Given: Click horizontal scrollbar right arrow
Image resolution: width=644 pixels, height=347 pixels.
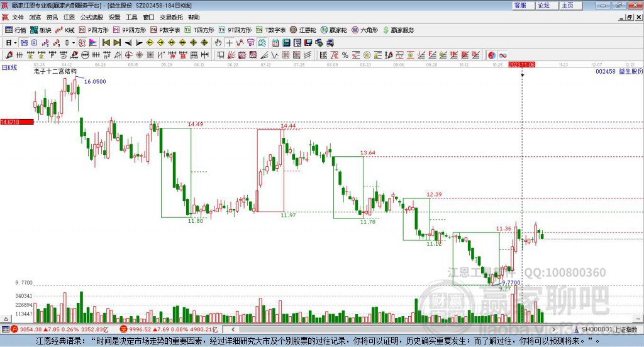Looking at the screenshot, I should tap(553, 329).
